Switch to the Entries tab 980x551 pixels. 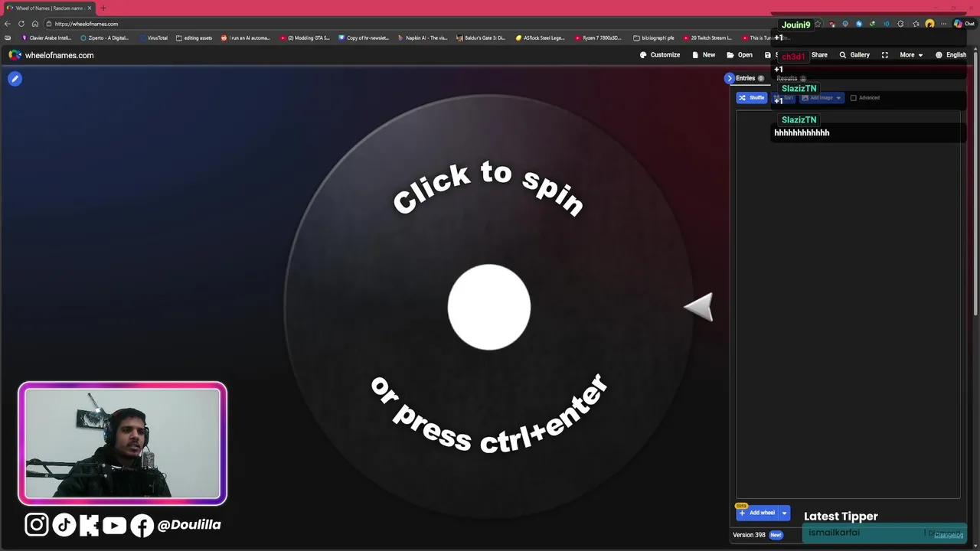(750, 78)
